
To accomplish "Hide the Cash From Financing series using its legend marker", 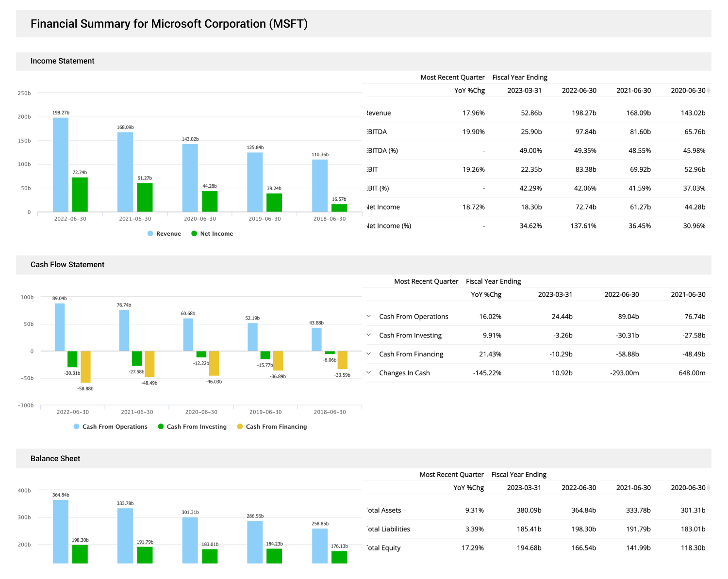I will click(240, 426).
